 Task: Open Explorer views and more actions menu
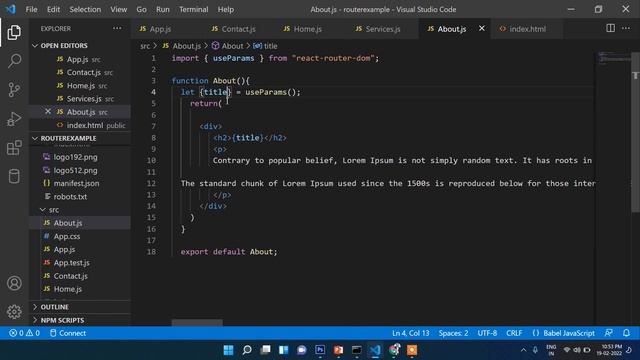tap(117, 29)
